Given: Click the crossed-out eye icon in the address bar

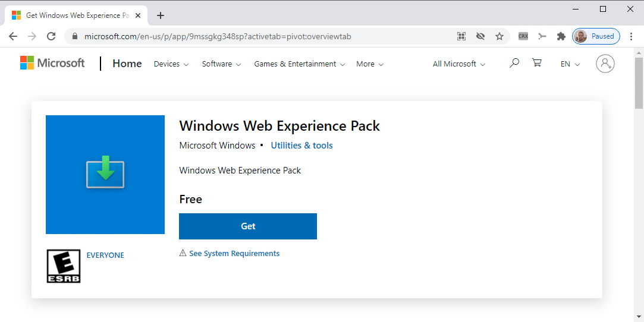Looking at the screenshot, I should click(x=480, y=36).
